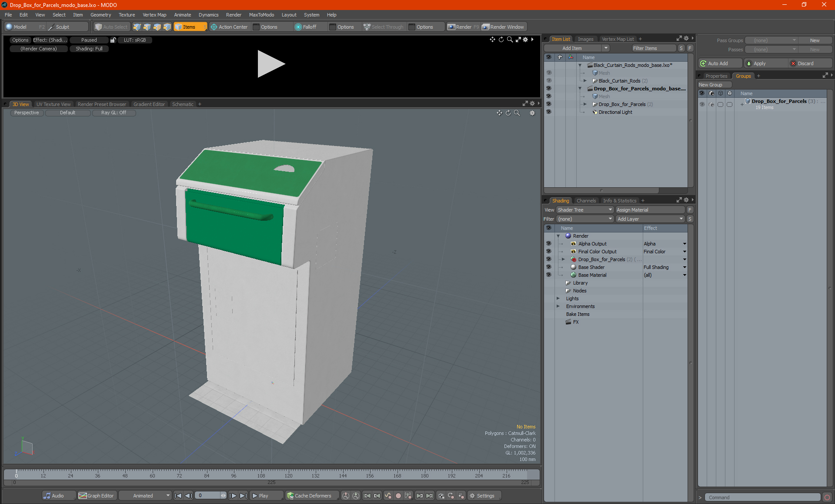Switch to the Properties tab
The height and width of the screenshot is (504, 835).
716,76
